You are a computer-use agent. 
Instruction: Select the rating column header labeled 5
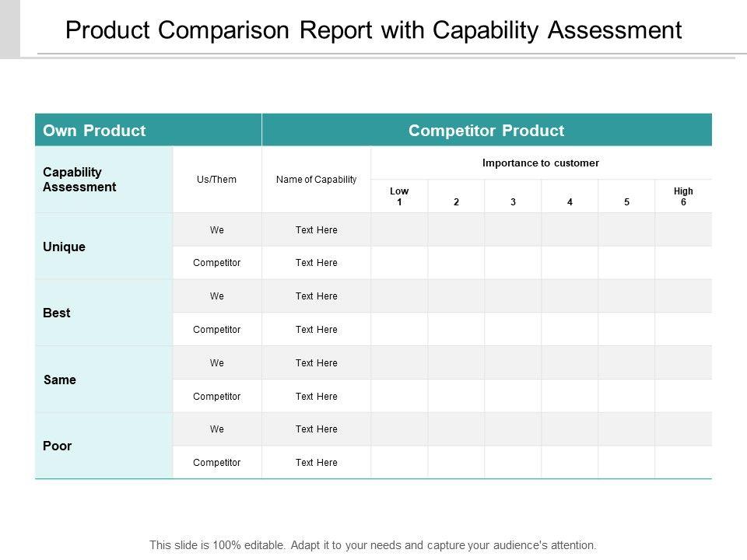pos(626,201)
